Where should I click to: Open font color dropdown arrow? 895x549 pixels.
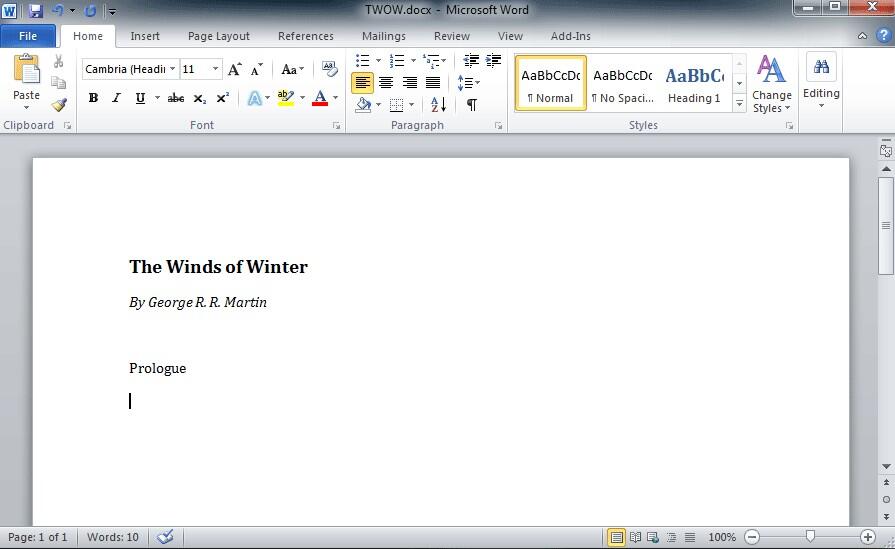point(336,98)
